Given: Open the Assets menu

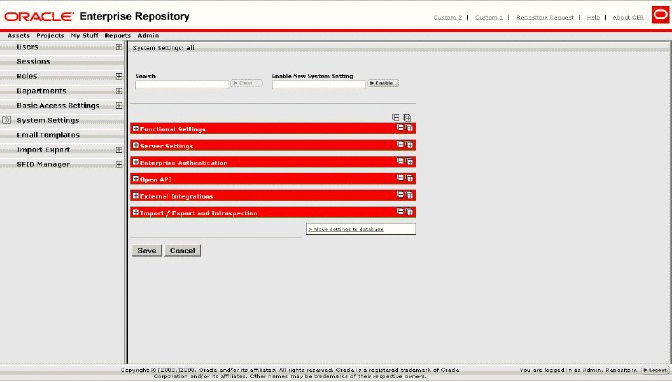Looking at the screenshot, I should coord(18,36).
